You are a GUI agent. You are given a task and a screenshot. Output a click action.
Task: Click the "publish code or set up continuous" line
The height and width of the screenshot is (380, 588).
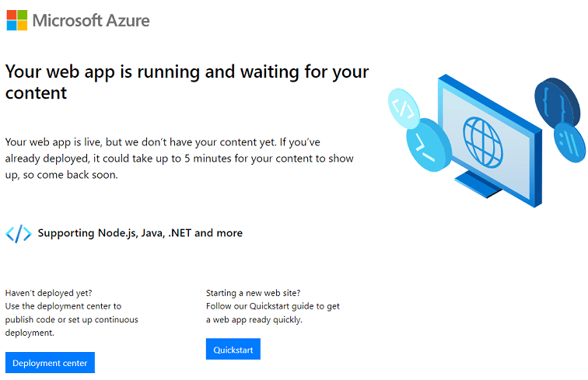coord(72,319)
